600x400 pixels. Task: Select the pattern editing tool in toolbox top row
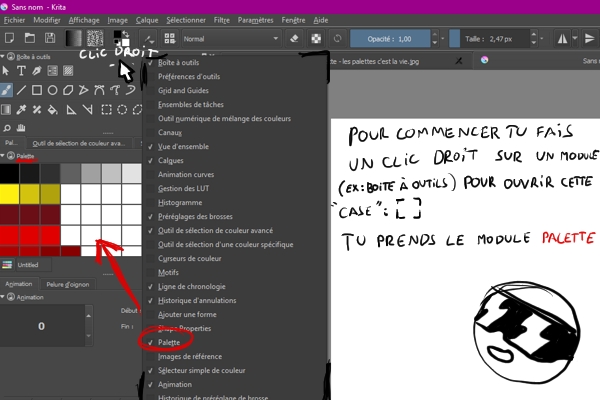click(x=68, y=70)
